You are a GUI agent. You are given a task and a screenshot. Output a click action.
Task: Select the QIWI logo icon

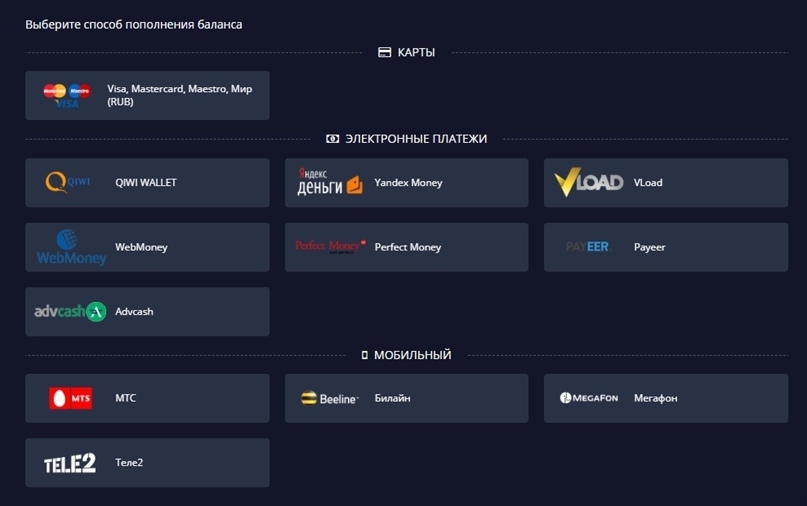coord(67,182)
